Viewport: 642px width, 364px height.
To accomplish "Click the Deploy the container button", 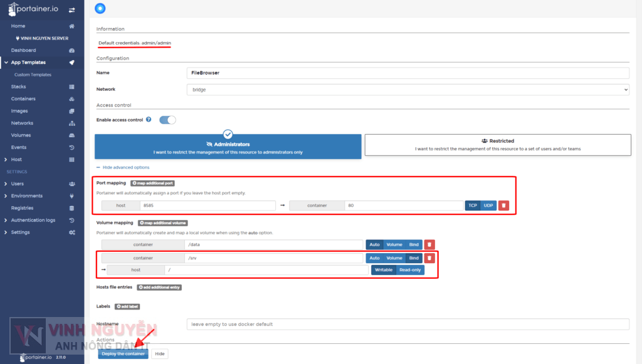I will coord(123,353).
